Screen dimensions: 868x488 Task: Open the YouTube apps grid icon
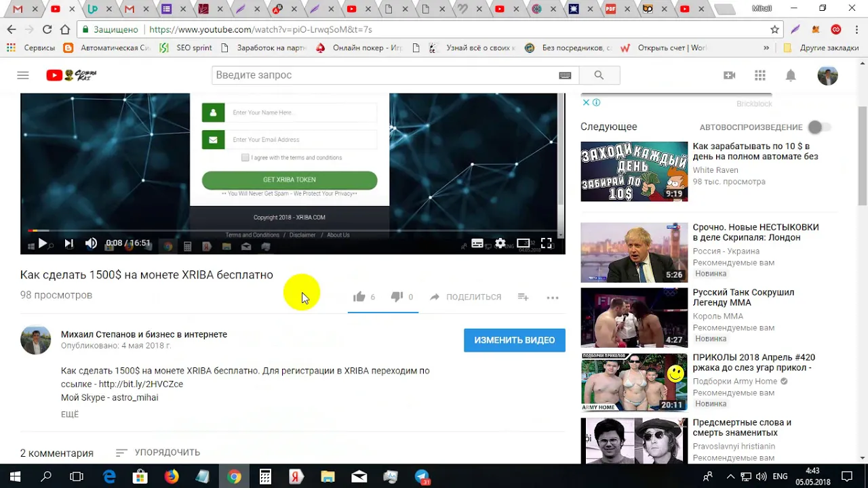[760, 75]
